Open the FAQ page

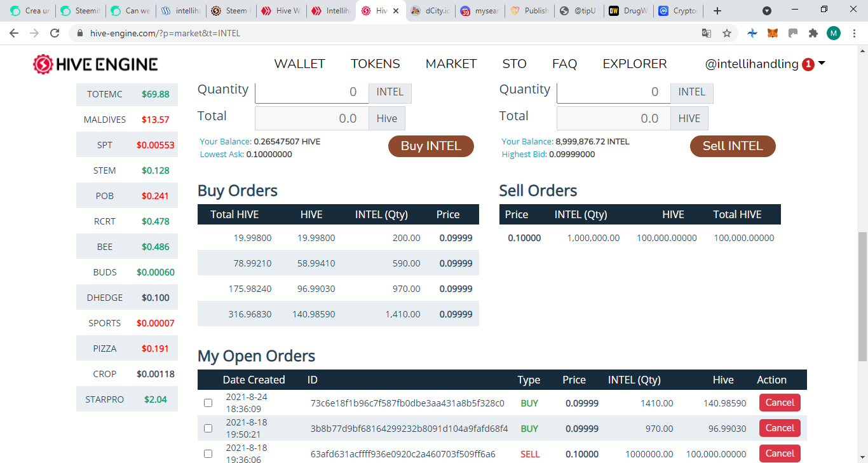tap(565, 64)
